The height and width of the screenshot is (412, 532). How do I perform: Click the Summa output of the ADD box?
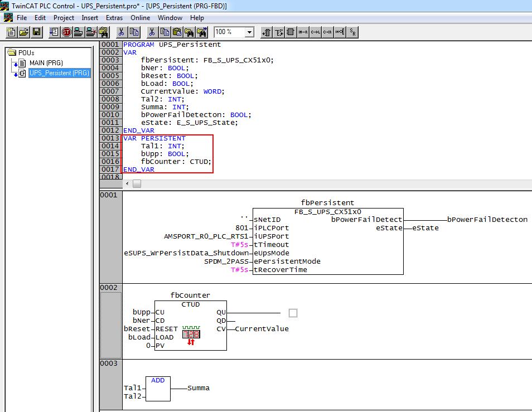[x=199, y=388]
